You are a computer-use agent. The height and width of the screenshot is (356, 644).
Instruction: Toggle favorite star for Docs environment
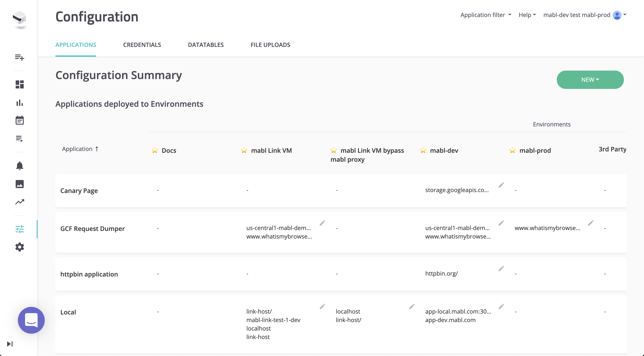click(155, 150)
